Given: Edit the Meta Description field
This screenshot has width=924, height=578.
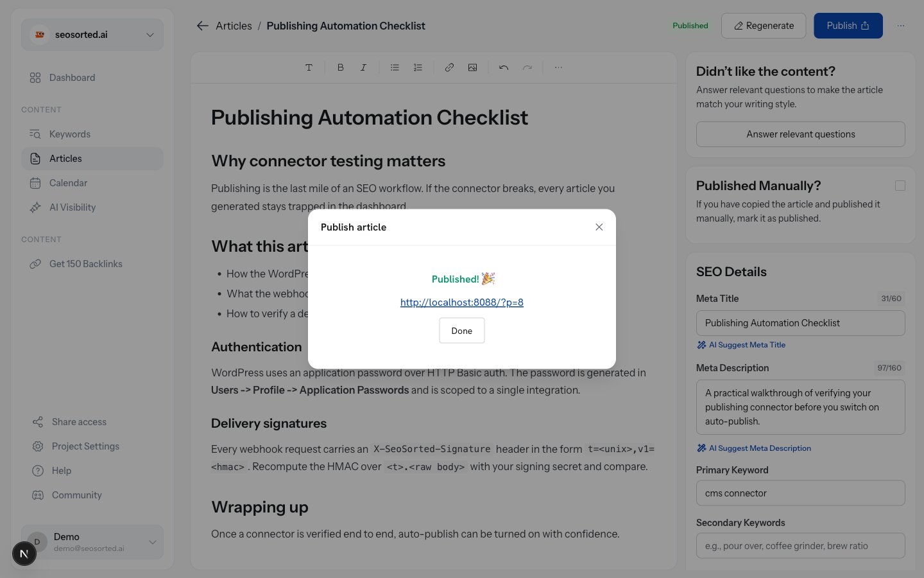Looking at the screenshot, I should (x=800, y=407).
